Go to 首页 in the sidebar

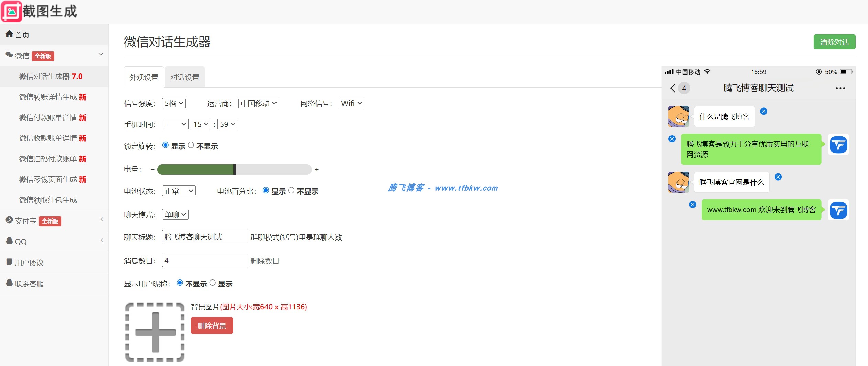click(x=54, y=35)
